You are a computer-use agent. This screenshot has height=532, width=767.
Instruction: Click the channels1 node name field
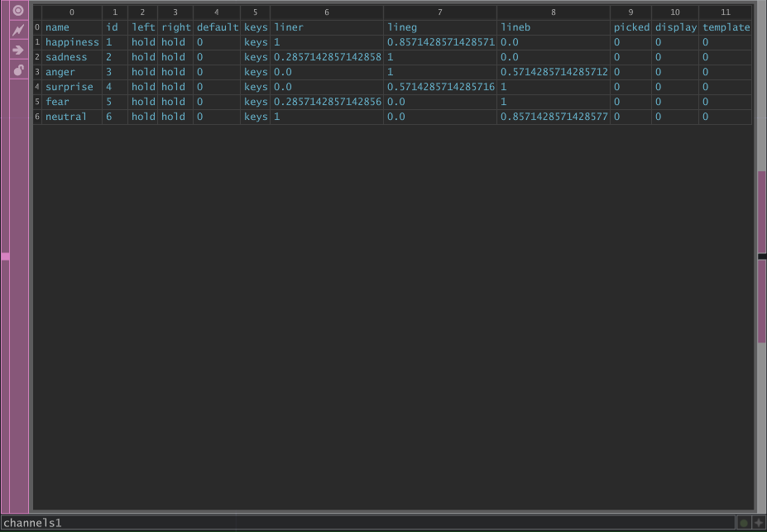pyautogui.click(x=368, y=523)
